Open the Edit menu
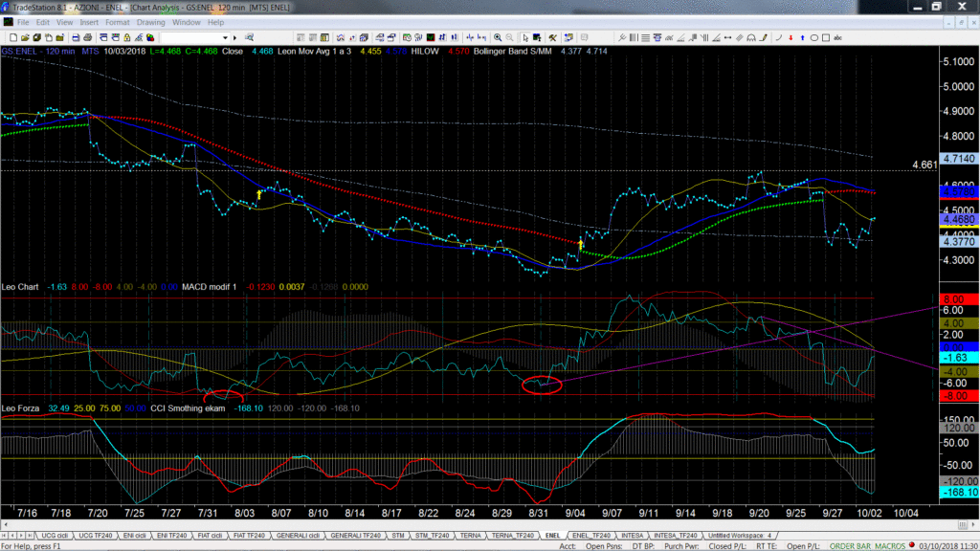The height and width of the screenshot is (551, 980). tap(42, 23)
